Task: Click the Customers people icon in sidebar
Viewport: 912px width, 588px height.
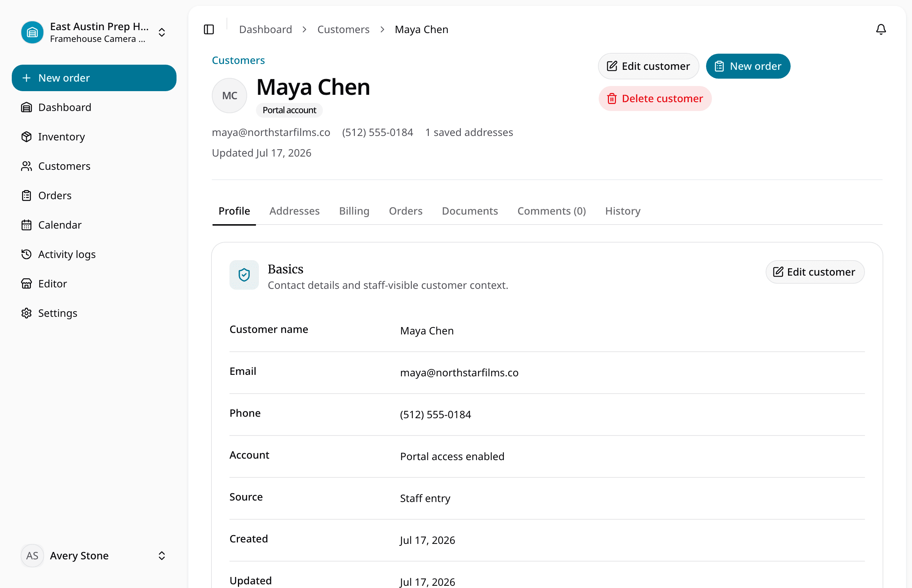Action: point(26,166)
